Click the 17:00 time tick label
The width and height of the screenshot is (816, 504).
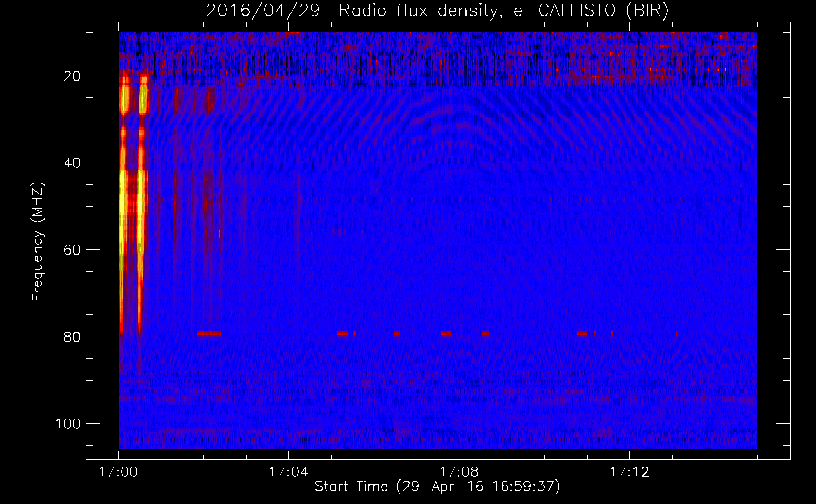pyautogui.click(x=118, y=472)
